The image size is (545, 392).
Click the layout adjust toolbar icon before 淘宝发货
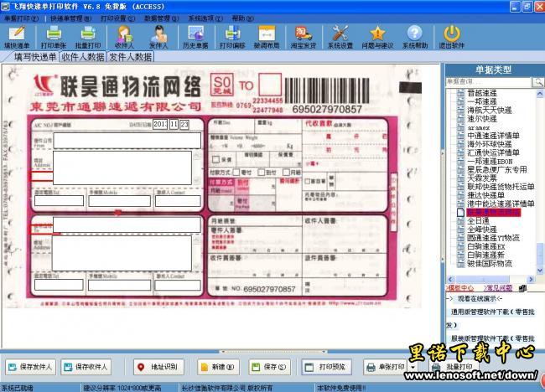[x=267, y=37]
